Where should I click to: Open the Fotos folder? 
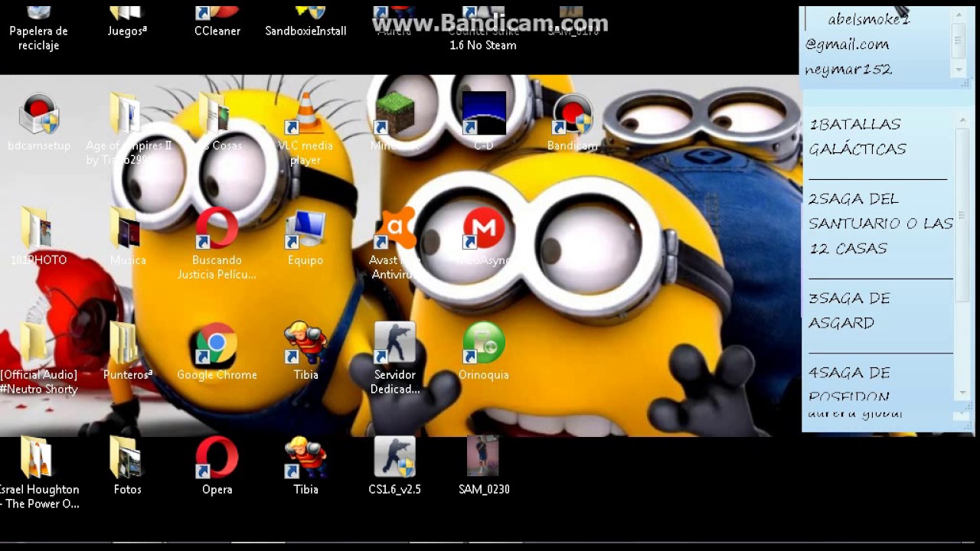[x=127, y=465]
